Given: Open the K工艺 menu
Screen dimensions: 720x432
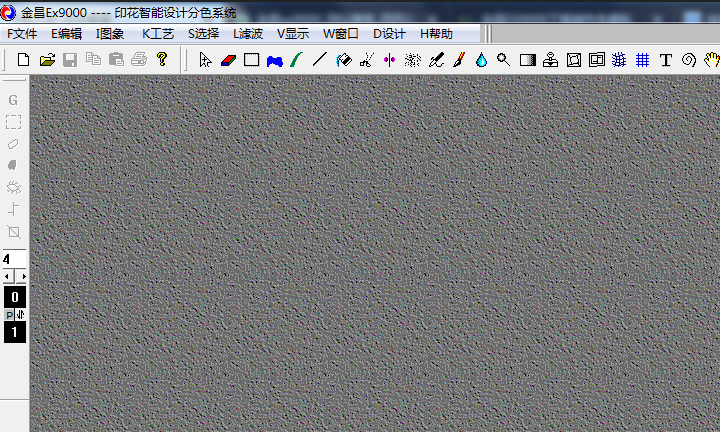Looking at the screenshot, I should point(158,34).
